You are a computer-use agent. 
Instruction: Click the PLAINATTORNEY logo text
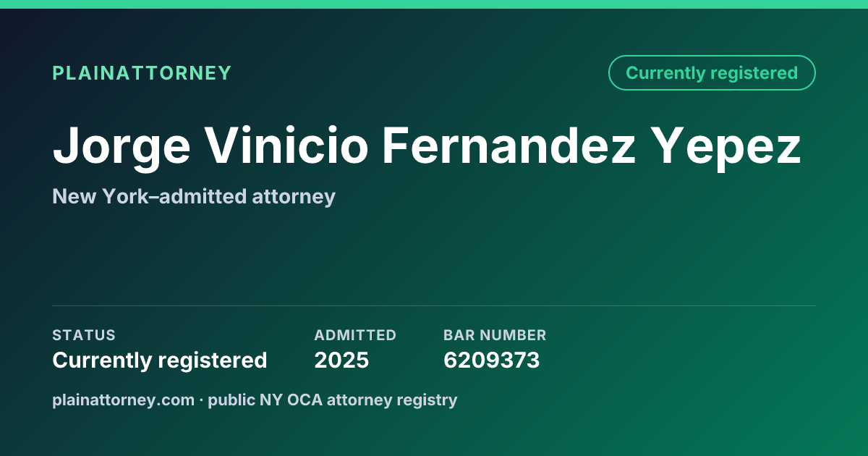point(142,73)
